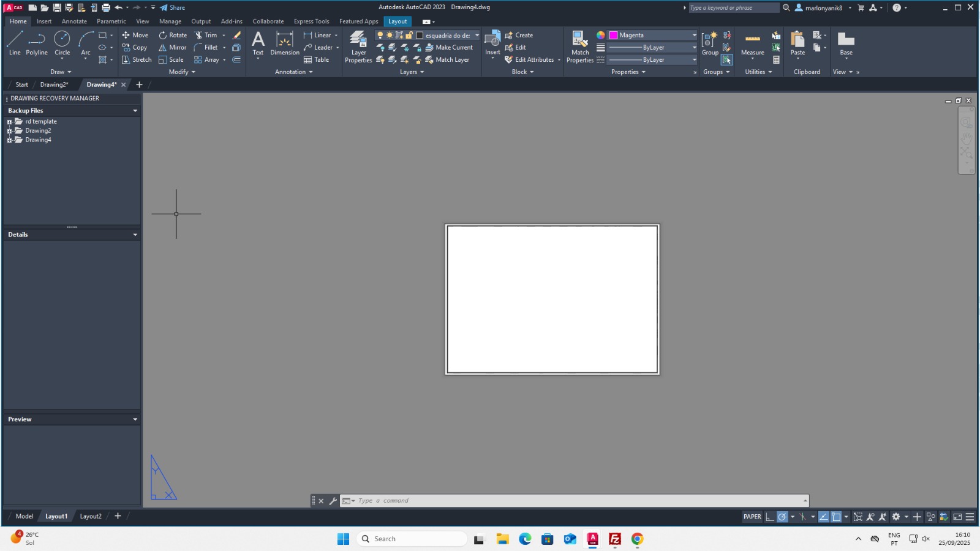The height and width of the screenshot is (551, 980).
Task: Click the command line input field
Action: pos(576,501)
